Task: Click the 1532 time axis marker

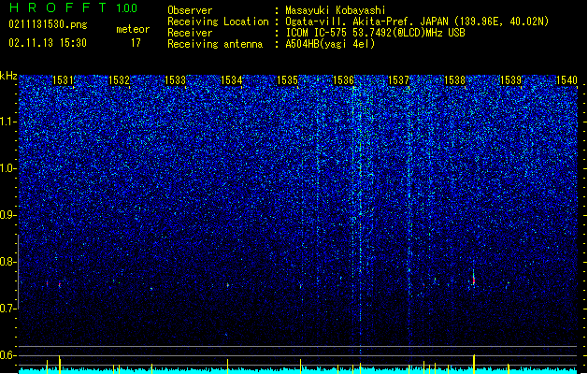Action: click(119, 80)
